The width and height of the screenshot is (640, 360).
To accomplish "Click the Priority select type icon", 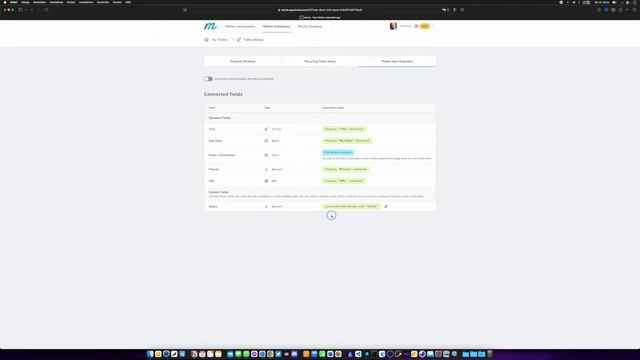I will (266, 169).
